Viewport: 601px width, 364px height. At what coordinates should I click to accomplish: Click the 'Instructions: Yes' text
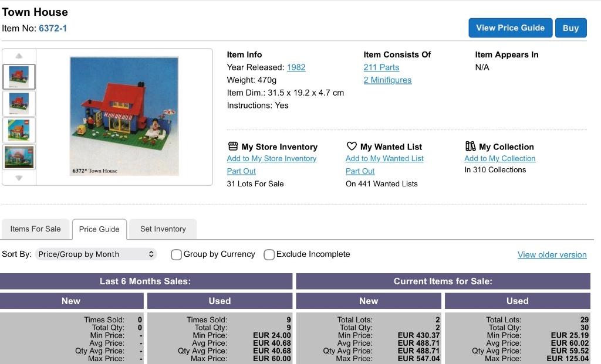(258, 106)
